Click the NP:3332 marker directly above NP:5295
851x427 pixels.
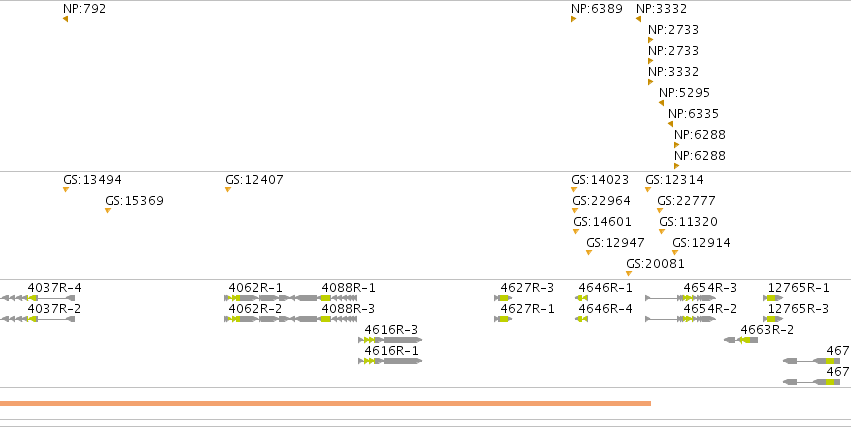651,82
